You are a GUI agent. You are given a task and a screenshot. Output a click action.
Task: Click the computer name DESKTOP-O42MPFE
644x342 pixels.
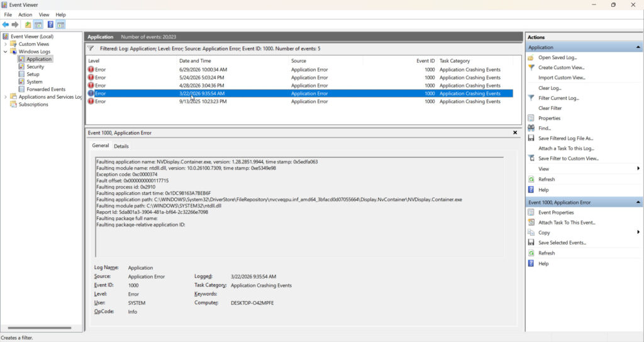click(252, 303)
